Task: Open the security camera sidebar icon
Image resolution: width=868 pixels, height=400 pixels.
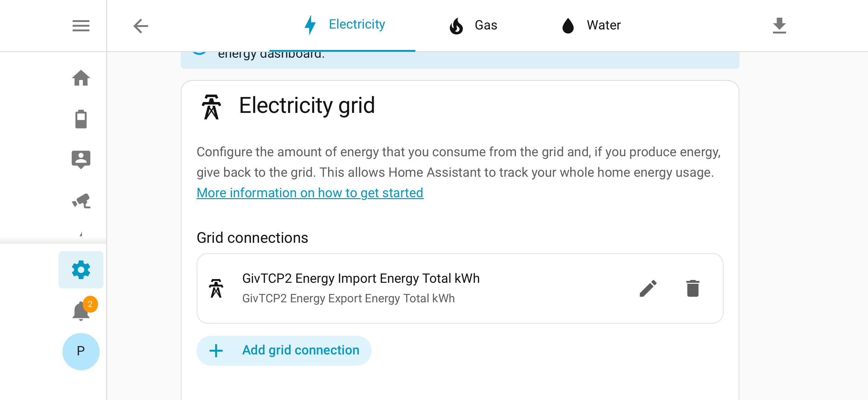Action: (81, 201)
